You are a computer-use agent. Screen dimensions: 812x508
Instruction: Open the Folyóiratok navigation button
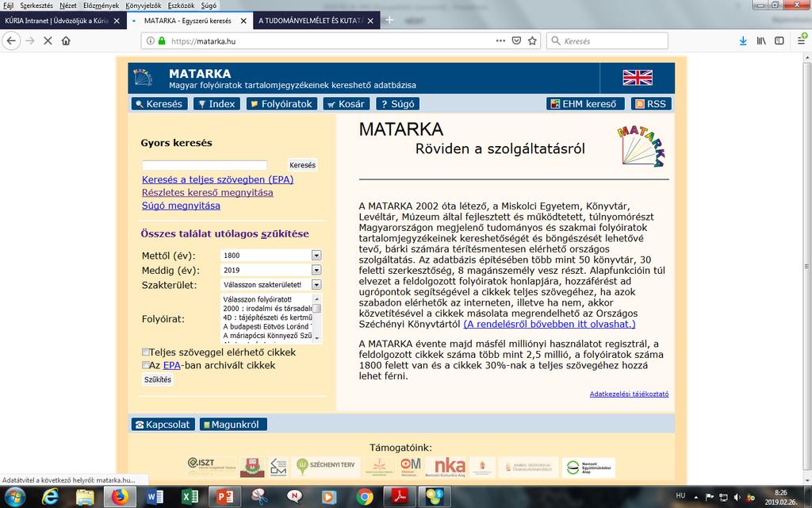pos(282,104)
